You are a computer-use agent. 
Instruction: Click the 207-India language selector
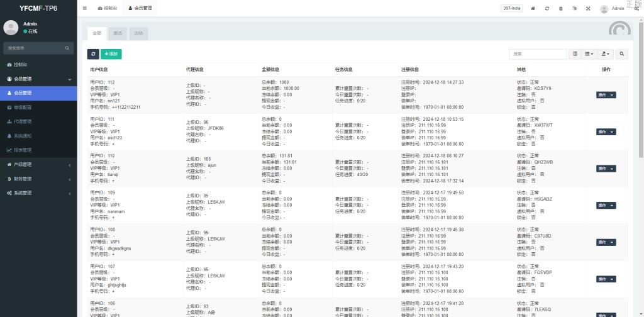pyautogui.click(x=512, y=9)
